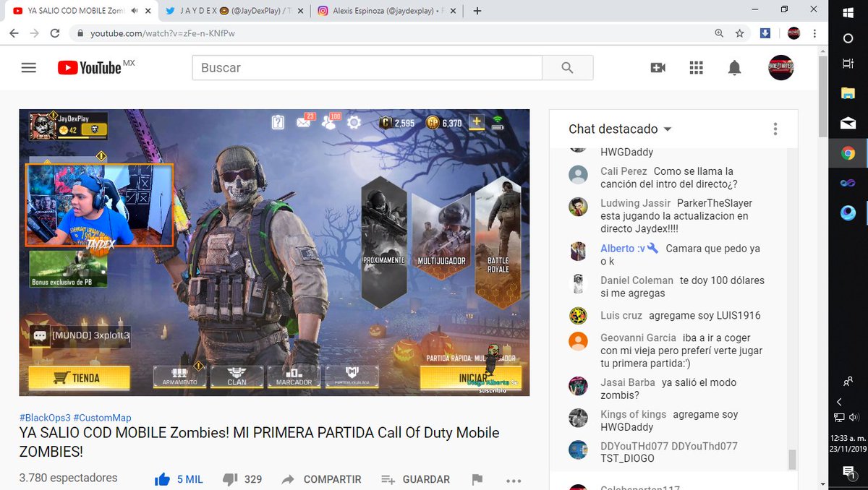This screenshot has height=490, width=868.
Task: Open the YouTube apps grid icon
Action: [696, 67]
